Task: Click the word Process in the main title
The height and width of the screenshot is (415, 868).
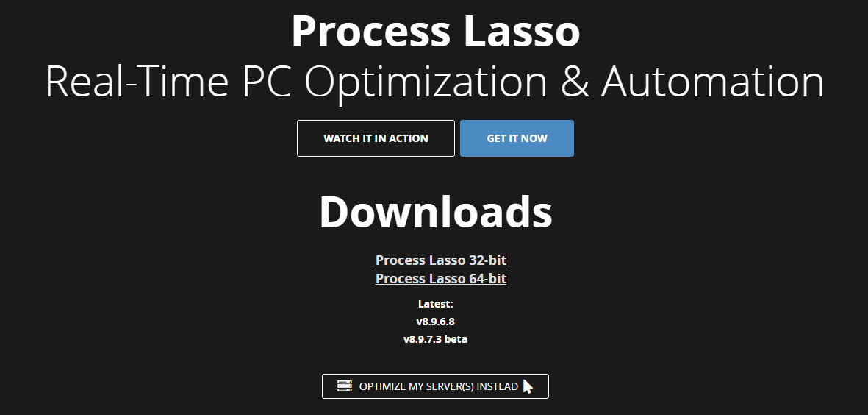Action: pyautogui.click(x=371, y=31)
